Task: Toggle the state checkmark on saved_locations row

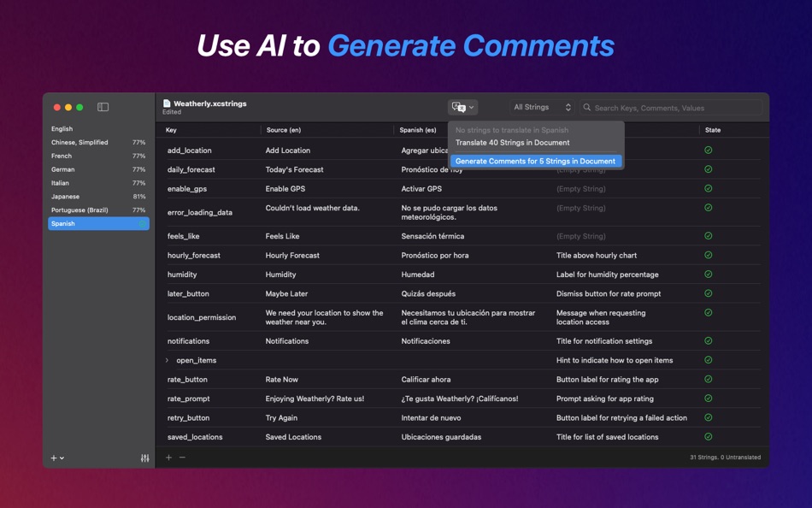Action: [707, 437]
